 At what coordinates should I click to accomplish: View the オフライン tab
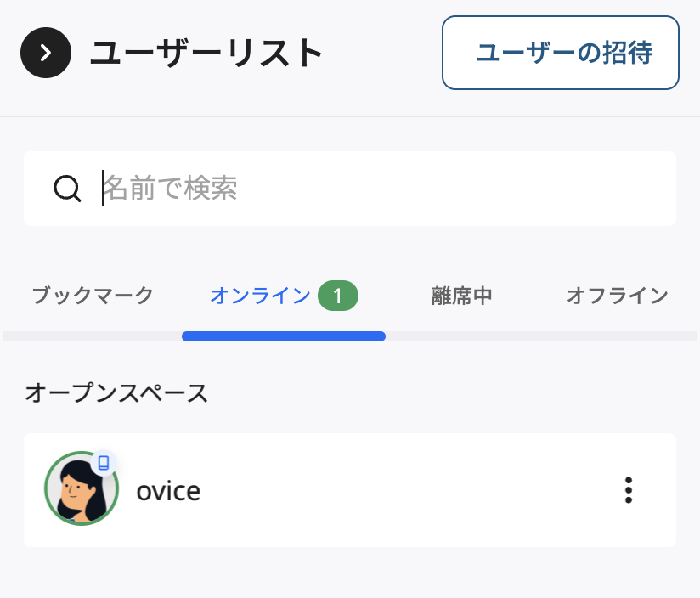618,295
